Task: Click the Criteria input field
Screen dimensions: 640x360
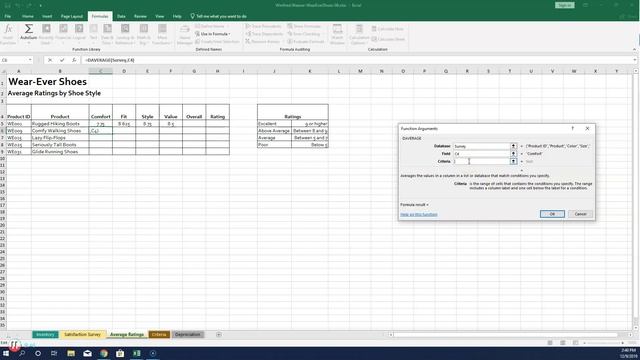Action: pos(482,162)
